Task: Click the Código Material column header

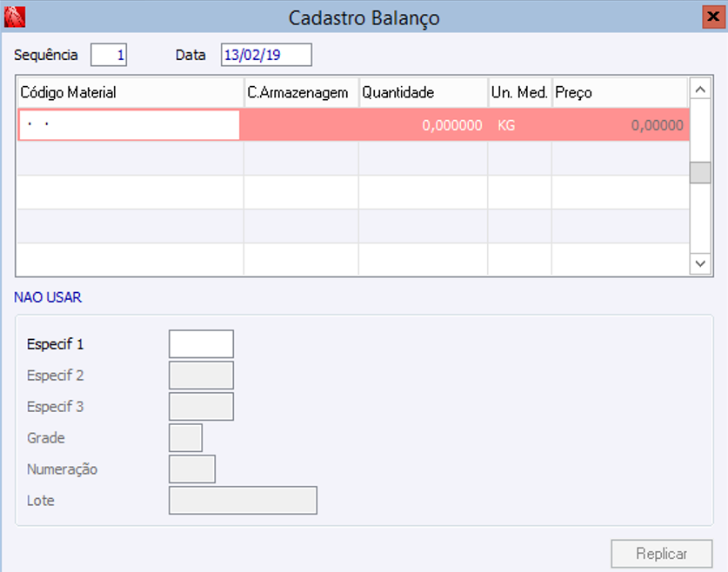Action: coord(130,92)
